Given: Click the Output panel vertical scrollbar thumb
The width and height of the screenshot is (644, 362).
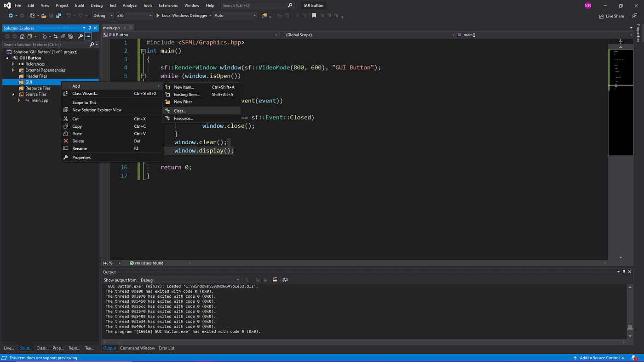Looking at the screenshot, I should pyautogui.click(x=630, y=327).
